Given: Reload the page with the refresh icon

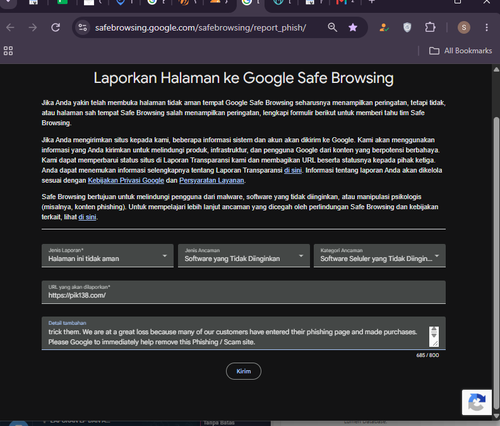Looking at the screenshot, I should (x=56, y=27).
